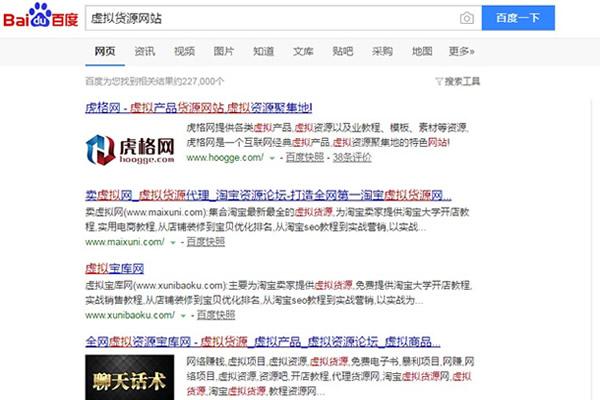
Task: Go to the 贴吧 tab
Action: (x=343, y=51)
